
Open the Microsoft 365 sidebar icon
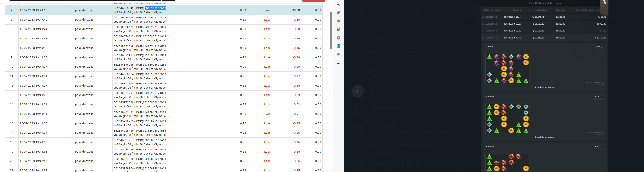[338, 38]
